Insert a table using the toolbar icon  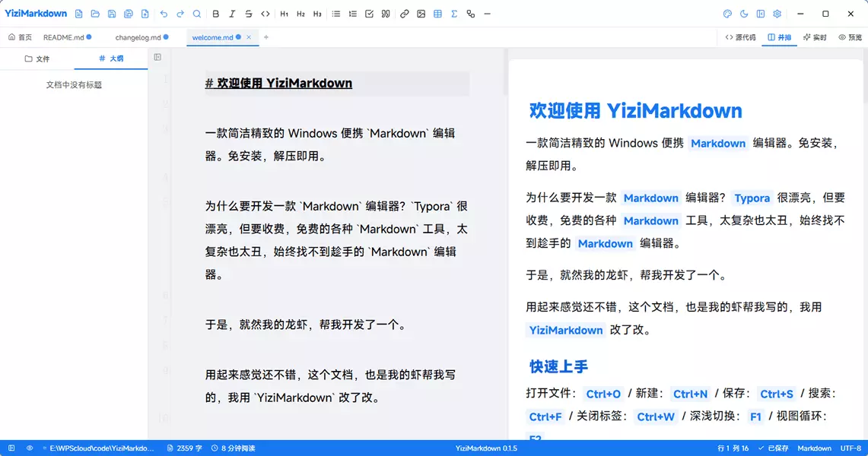click(437, 14)
